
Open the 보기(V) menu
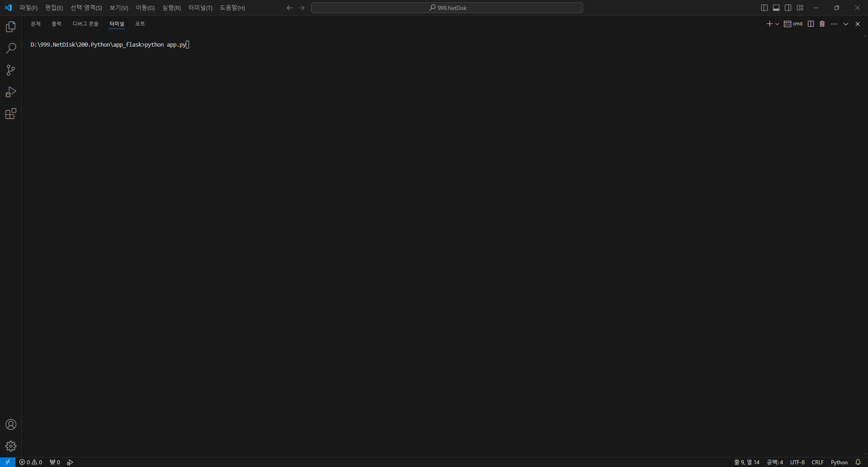[x=119, y=8]
